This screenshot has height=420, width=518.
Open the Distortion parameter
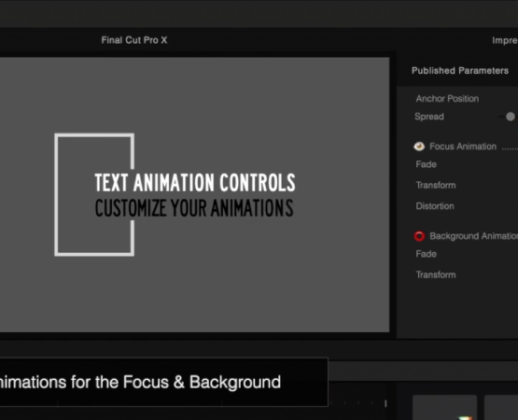pyautogui.click(x=435, y=206)
